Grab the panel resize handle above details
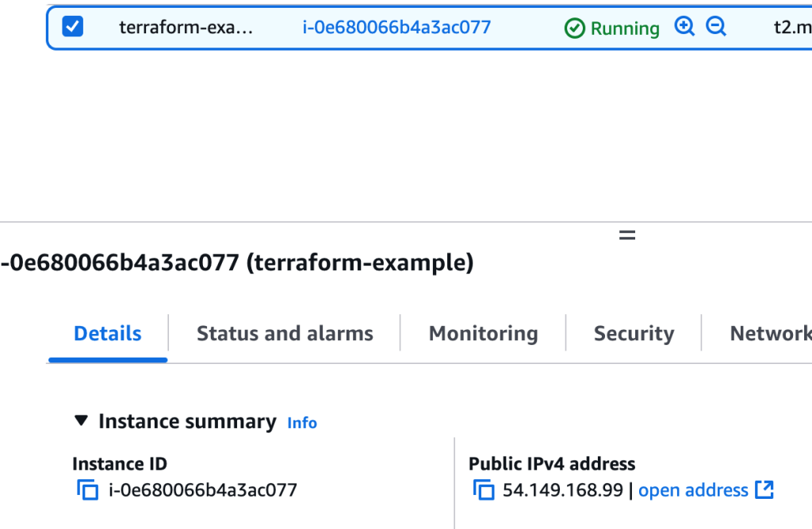This screenshot has height=529, width=812. tap(627, 235)
